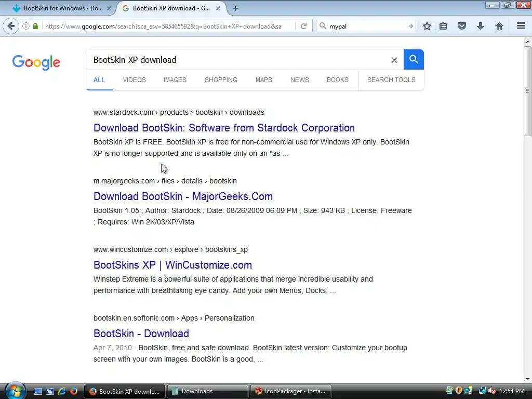Open the downloads arrow icon
532x399 pixels.
481,26
